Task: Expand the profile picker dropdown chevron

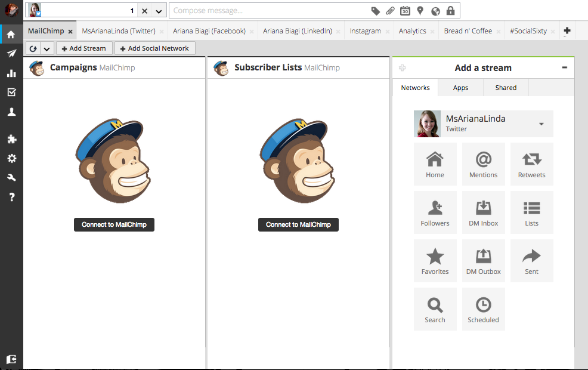Action: (x=159, y=11)
